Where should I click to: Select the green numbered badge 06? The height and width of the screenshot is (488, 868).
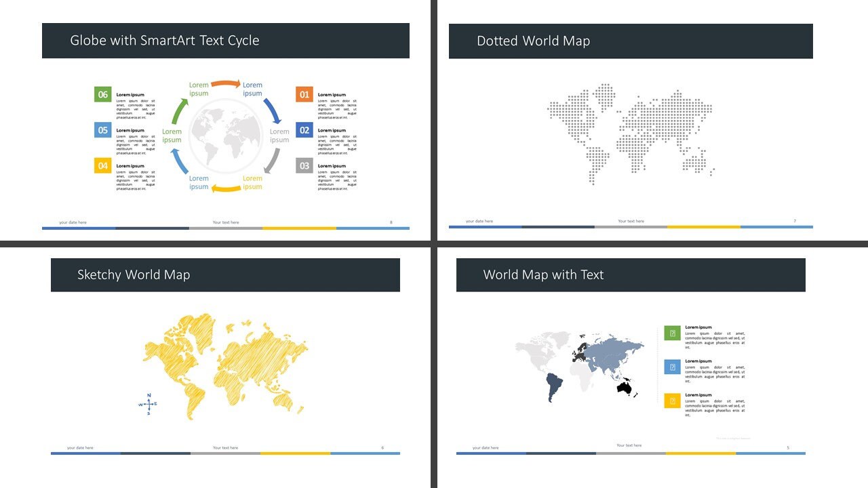[102, 94]
